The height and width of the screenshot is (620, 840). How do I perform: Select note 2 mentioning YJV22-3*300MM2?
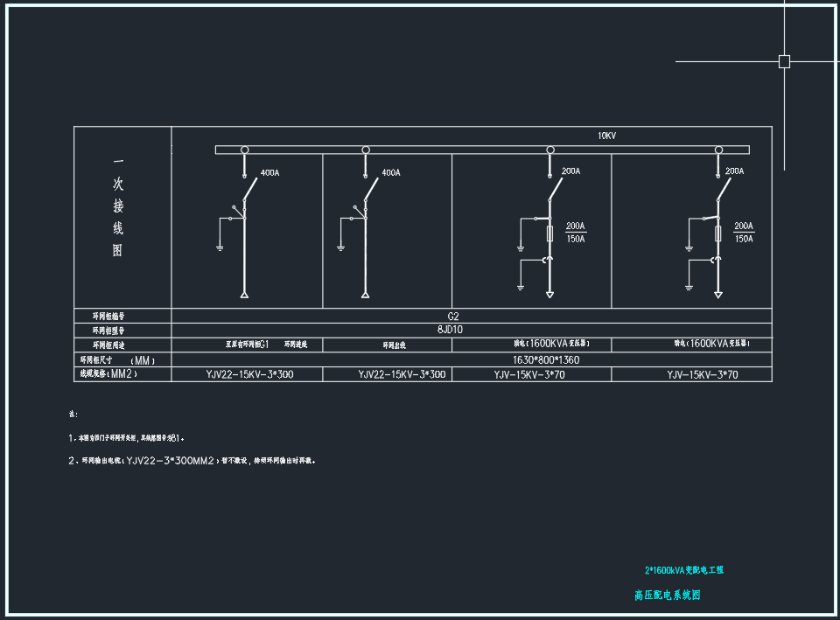[192, 460]
